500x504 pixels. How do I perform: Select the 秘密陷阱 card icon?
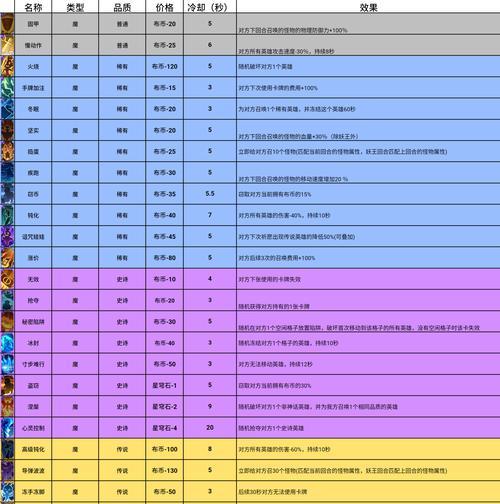tap(7, 322)
